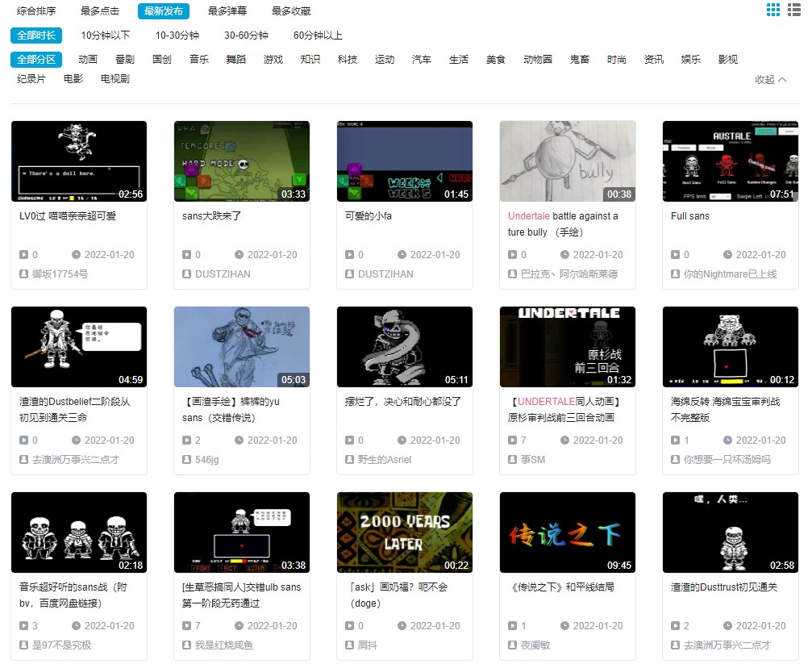The height and width of the screenshot is (664, 812).
Task: Click uploader icon beside 是97不是究极
Action: 24,645
